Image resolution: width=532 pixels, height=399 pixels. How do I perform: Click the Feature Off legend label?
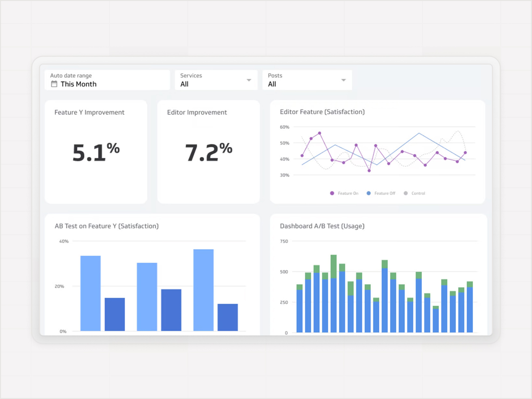click(385, 193)
